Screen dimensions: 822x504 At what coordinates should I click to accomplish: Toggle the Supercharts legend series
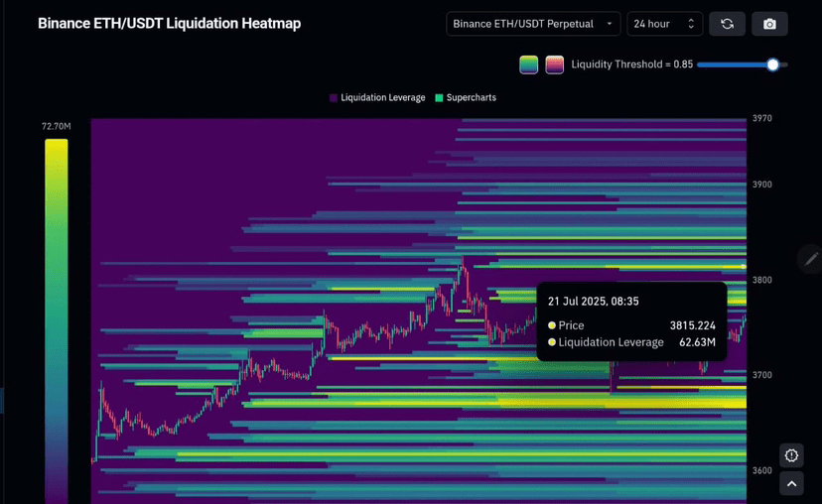click(x=466, y=97)
